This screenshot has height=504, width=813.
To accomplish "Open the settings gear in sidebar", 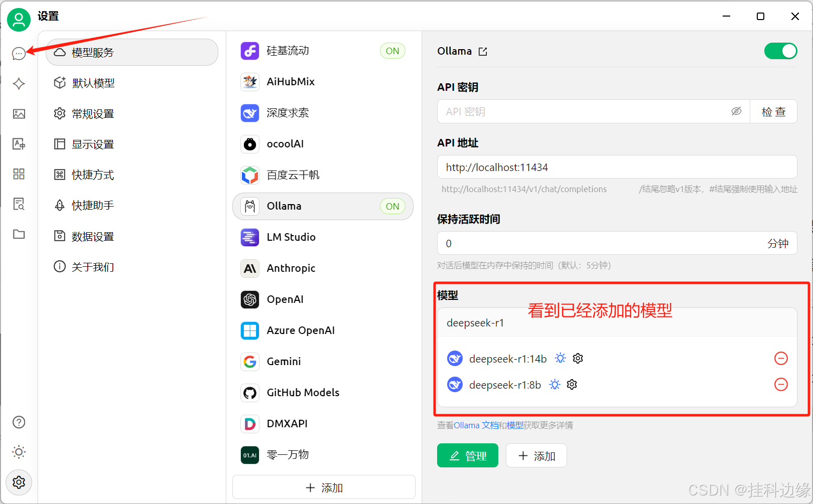I will 19,482.
